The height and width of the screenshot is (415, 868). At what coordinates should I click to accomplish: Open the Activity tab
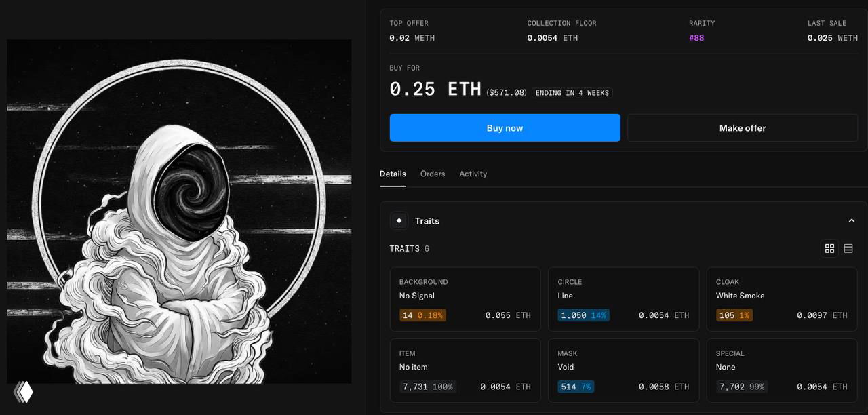tap(473, 174)
